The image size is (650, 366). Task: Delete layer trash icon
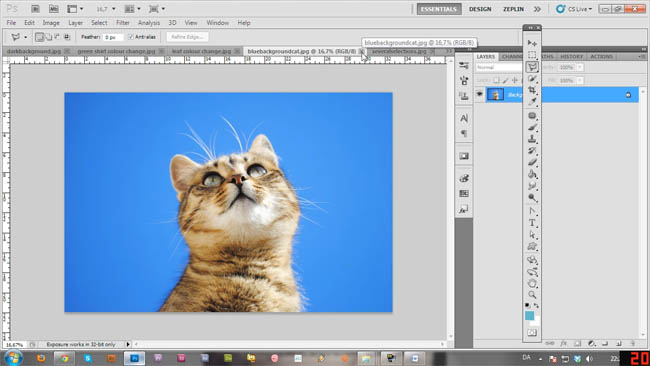tap(633, 344)
